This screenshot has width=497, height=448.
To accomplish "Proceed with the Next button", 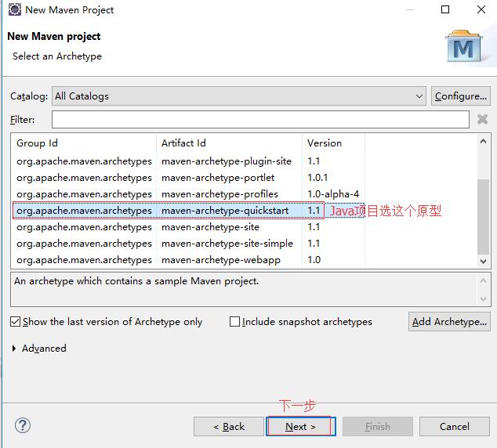I will [301, 427].
